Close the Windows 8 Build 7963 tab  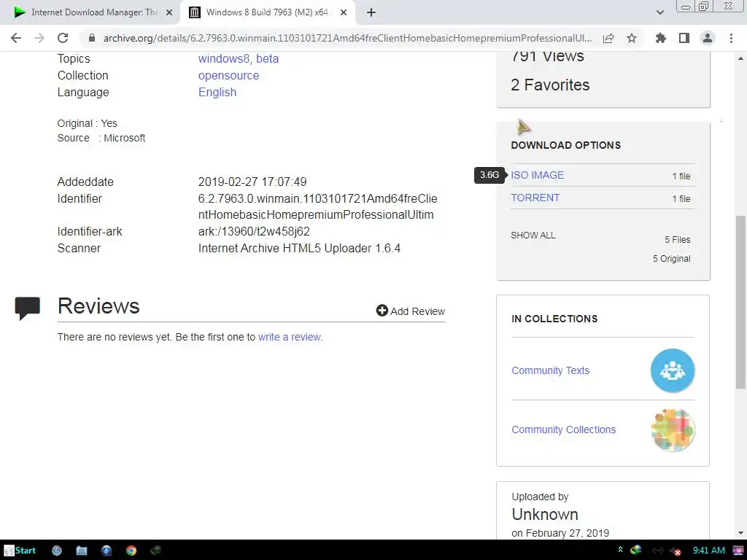344,12
